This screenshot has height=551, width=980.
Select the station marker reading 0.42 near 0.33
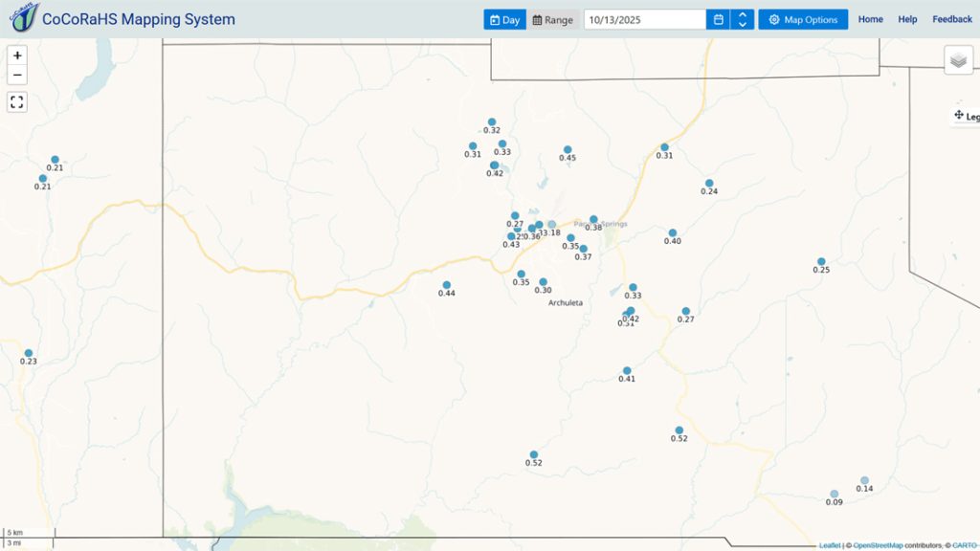point(495,165)
